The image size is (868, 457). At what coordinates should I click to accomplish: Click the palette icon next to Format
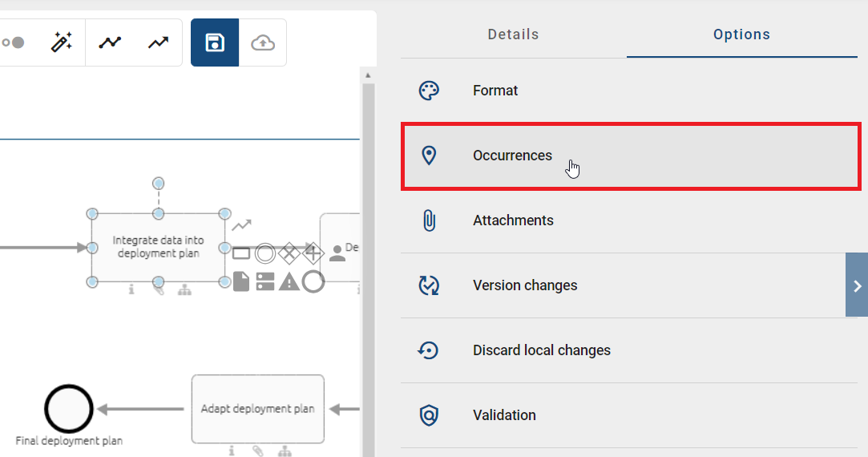(x=429, y=91)
